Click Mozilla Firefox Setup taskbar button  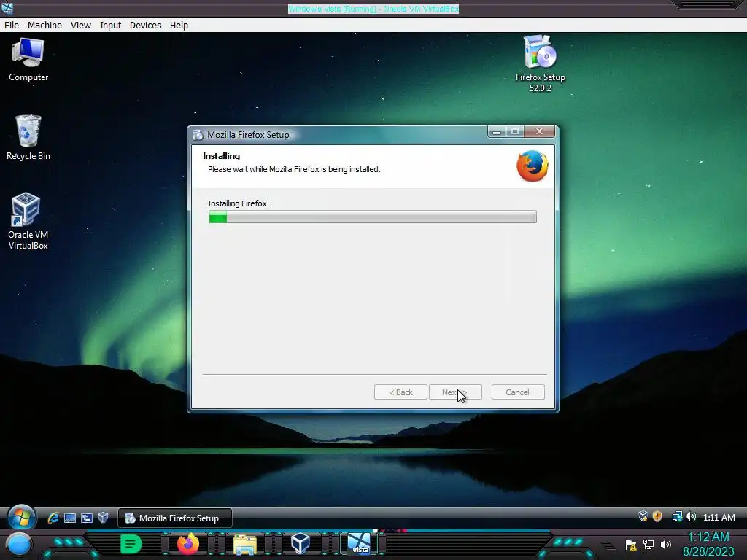[x=175, y=518]
